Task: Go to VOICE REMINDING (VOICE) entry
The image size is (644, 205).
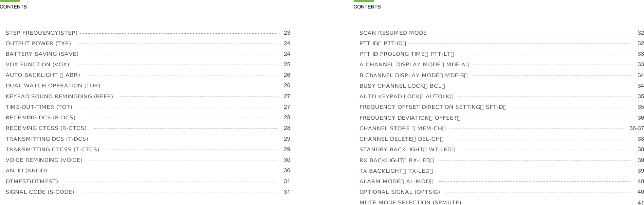Action: (44, 160)
